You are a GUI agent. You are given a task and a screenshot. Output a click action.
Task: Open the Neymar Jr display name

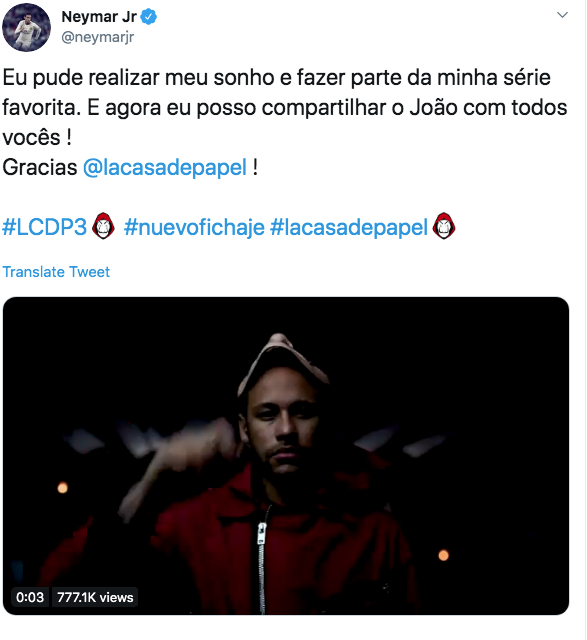[x=99, y=17]
